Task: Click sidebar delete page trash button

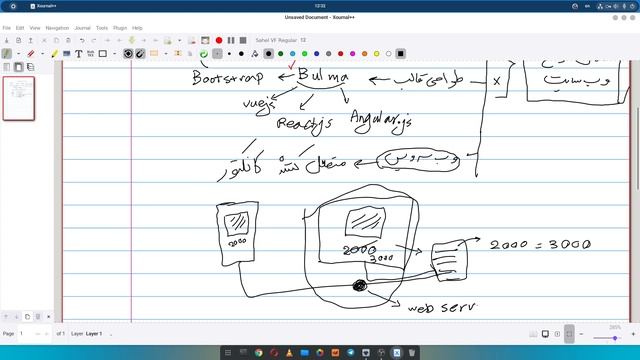Action: tap(38, 316)
